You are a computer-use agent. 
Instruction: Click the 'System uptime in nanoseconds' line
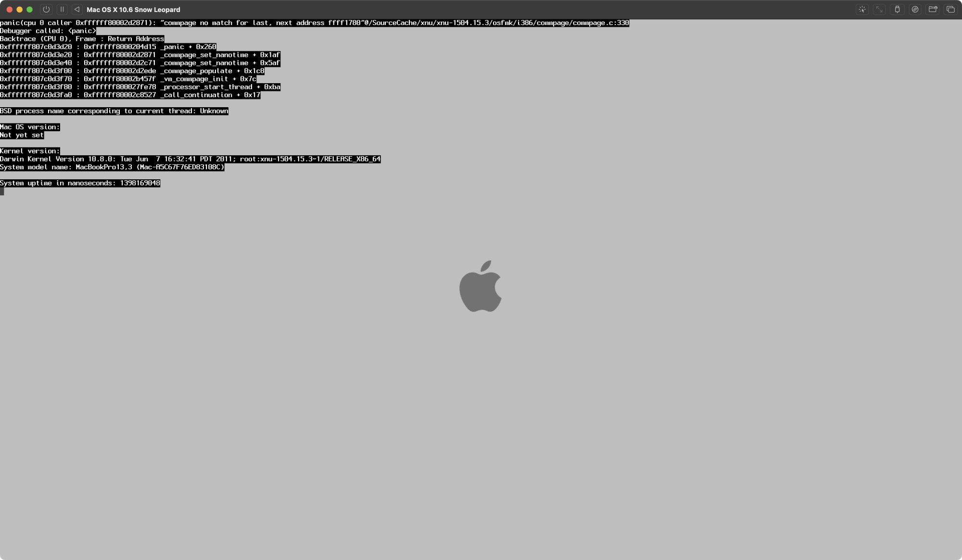coord(80,183)
